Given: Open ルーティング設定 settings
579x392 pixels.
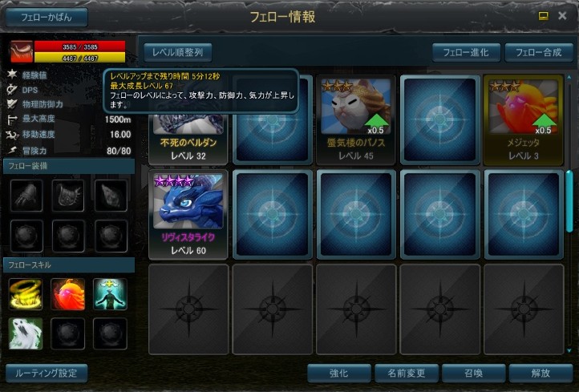Looking at the screenshot, I should click(47, 374).
